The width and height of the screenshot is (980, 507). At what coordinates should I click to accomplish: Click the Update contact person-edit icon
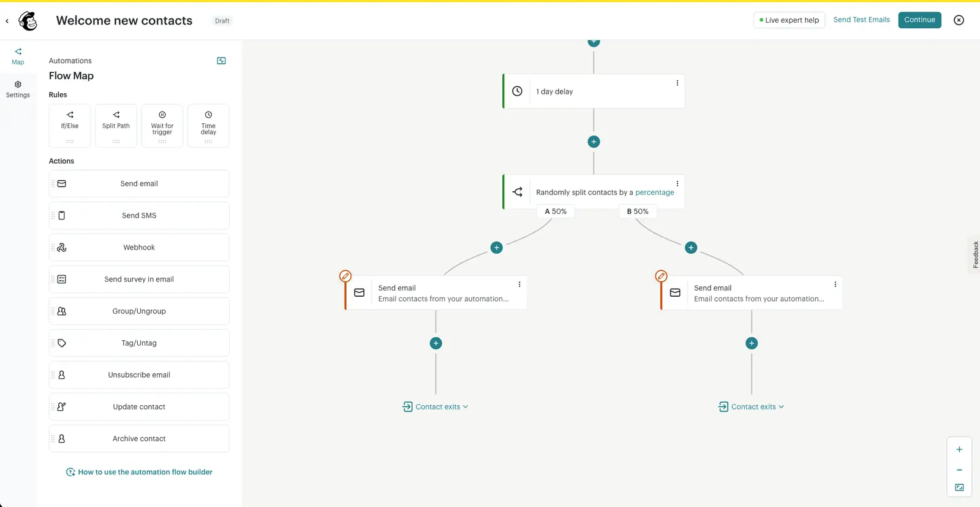tap(61, 406)
